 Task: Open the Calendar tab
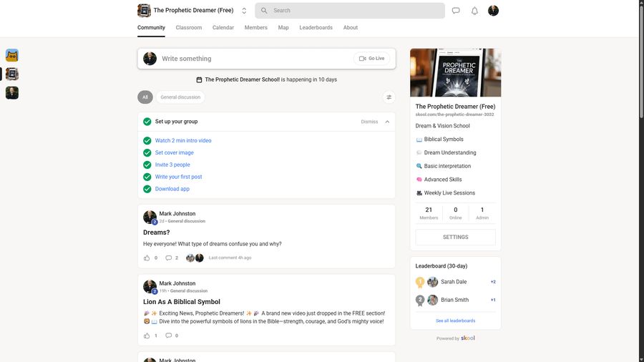pos(223,27)
